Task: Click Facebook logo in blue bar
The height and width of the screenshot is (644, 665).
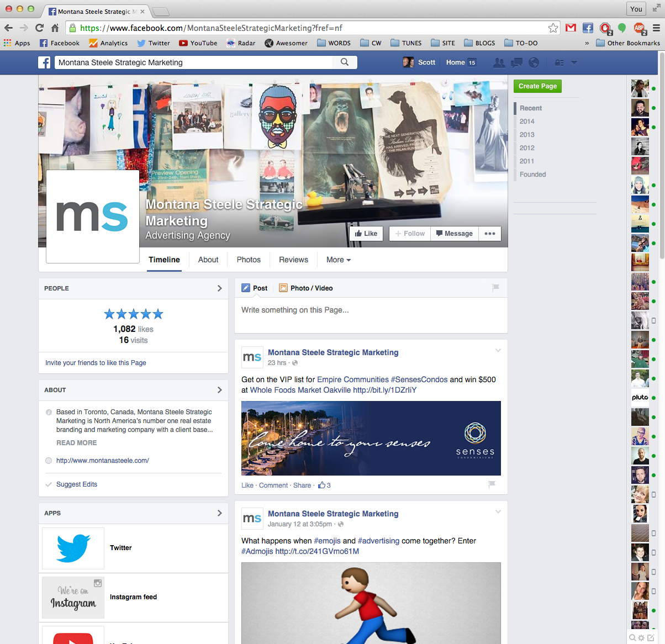Action: point(44,62)
